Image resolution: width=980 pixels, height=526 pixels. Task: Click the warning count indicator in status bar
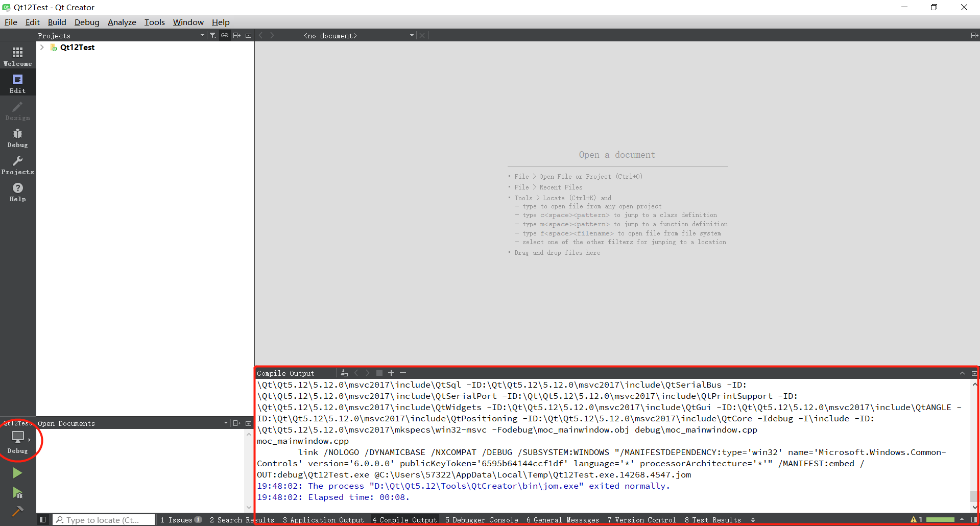(917, 519)
